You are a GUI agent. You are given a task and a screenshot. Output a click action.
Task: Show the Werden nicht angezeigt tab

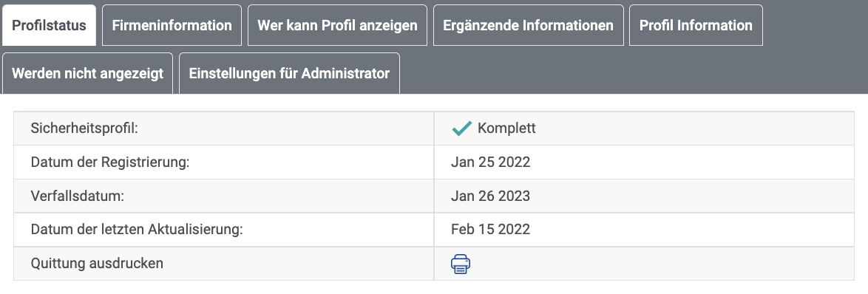click(x=87, y=74)
